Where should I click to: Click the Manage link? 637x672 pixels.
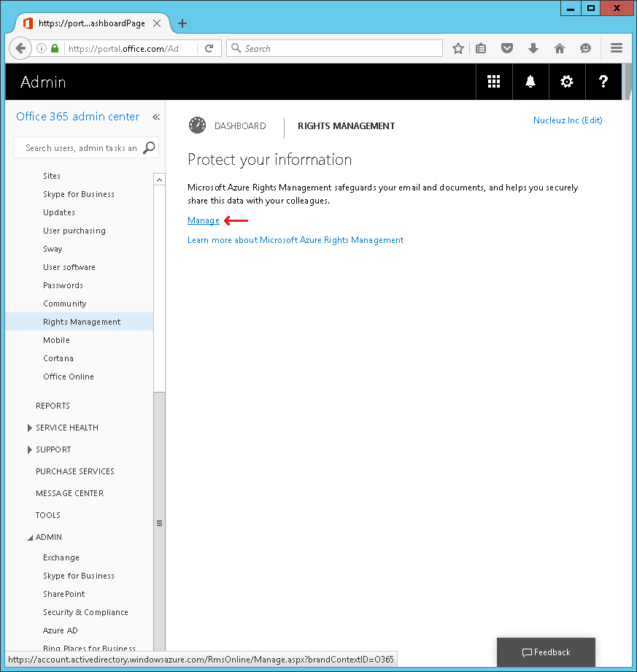(203, 220)
